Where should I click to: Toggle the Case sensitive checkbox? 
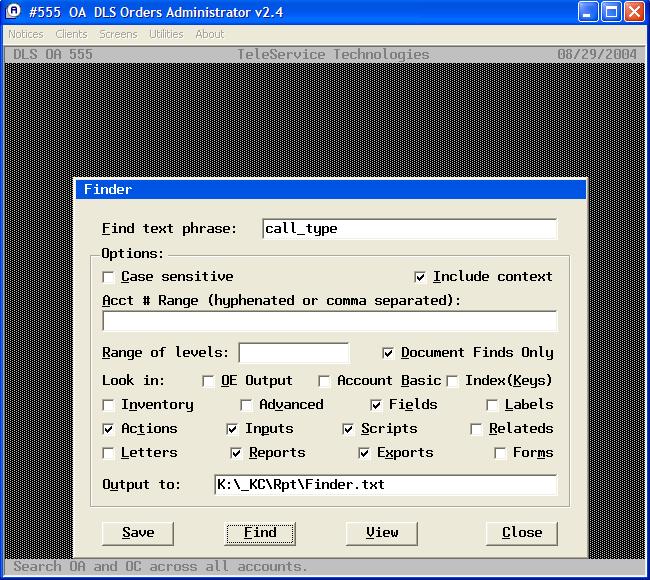click(x=108, y=277)
